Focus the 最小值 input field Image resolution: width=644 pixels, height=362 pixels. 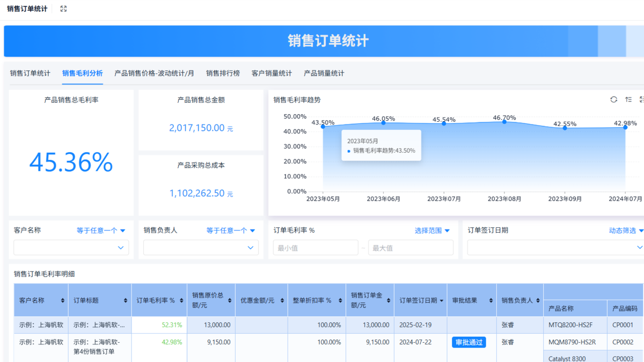click(x=316, y=248)
